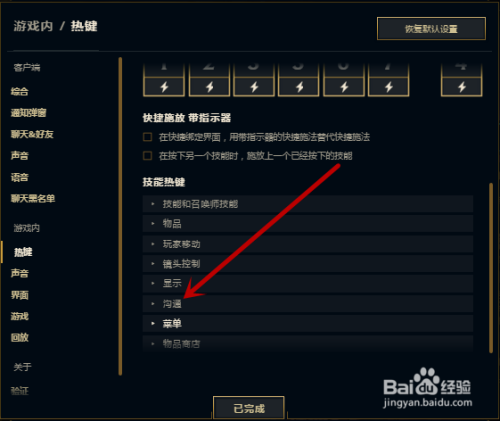This screenshot has width=500, height=421.
Task: Tick the 在按下另一个技能时 checkbox
Action: pyautogui.click(x=148, y=155)
